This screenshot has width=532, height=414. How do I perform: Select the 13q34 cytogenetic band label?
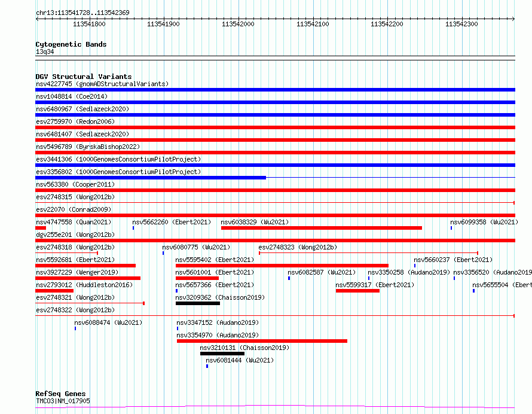[45, 51]
